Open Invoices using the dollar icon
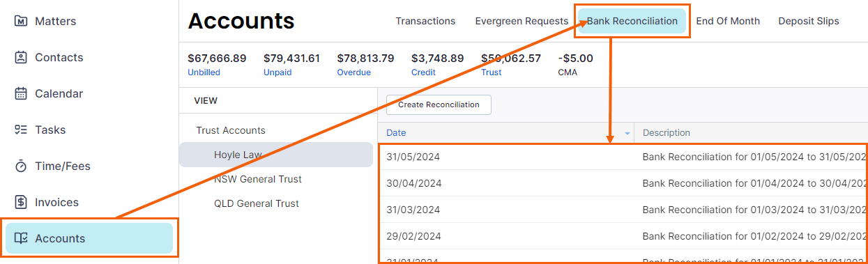The width and height of the screenshot is (868, 264). pos(21,202)
